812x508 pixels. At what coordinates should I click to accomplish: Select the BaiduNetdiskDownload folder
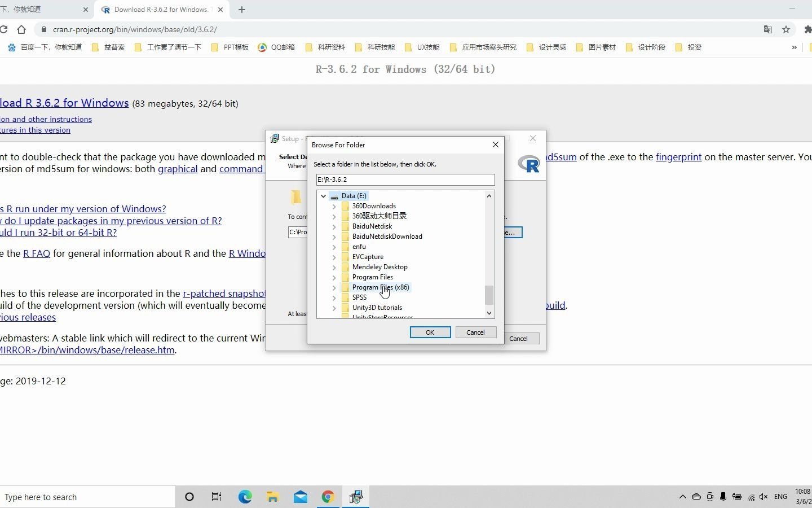pos(387,237)
